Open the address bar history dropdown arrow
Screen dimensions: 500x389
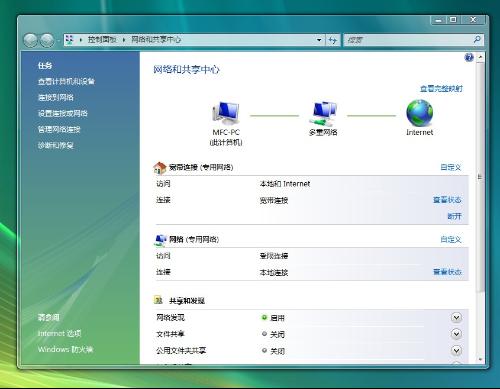click(x=319, y=40)
